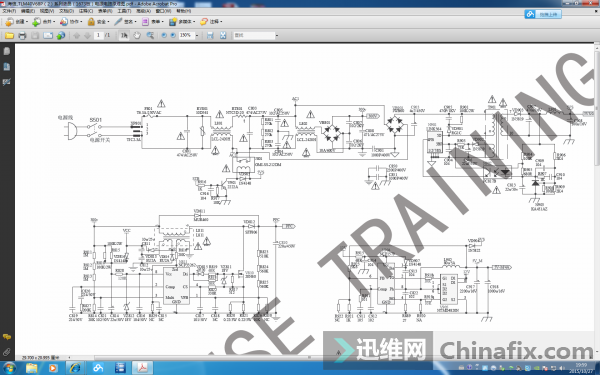Open the Forms (表单) menu in menu bar
The width and height of the screenshot is (600, 375).
[105, 11]
